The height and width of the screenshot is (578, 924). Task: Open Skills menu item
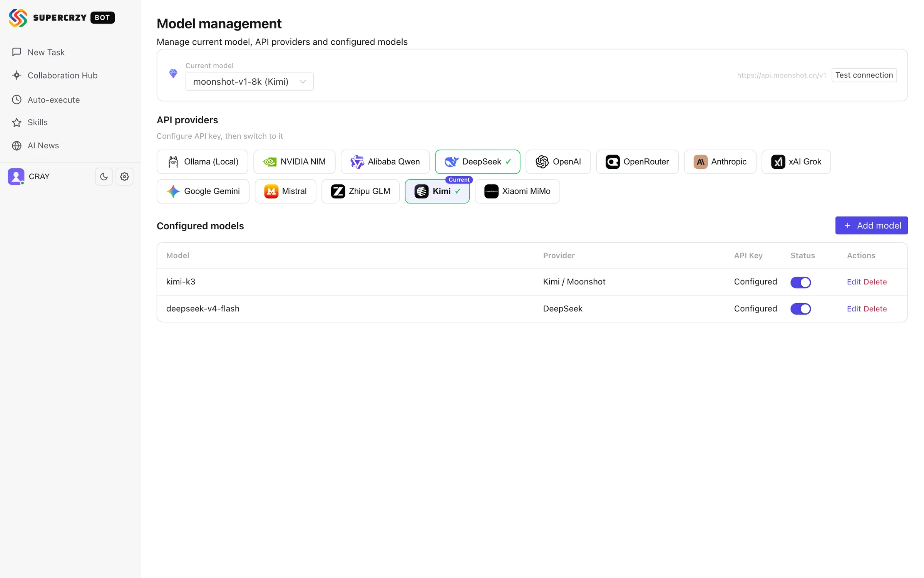38,123
